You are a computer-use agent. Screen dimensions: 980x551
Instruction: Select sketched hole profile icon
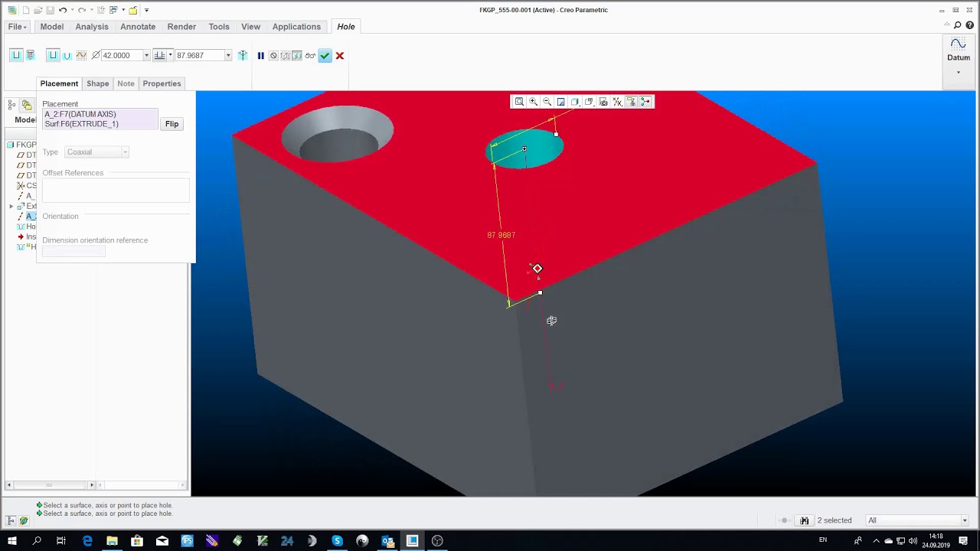[81, 55]
